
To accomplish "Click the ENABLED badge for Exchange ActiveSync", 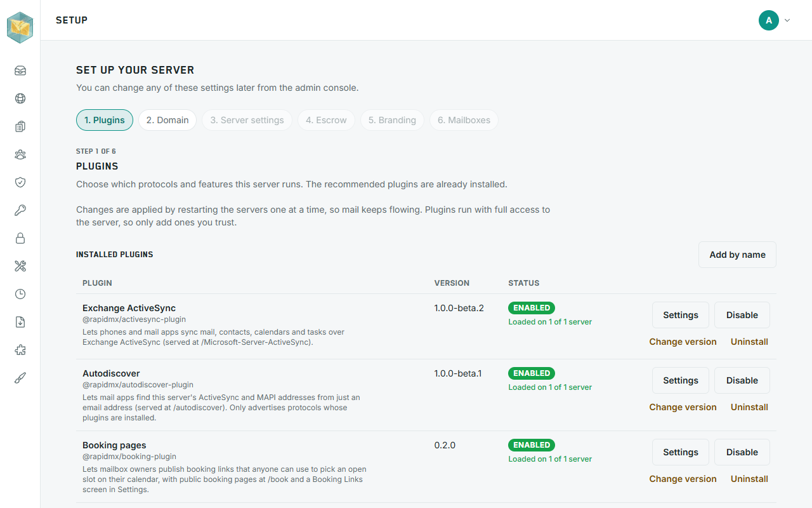I will click(532, 308).
